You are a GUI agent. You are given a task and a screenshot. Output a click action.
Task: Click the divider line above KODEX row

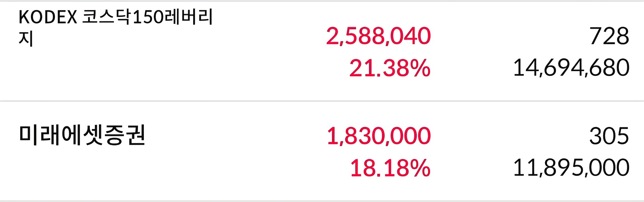tap(322, 1)
